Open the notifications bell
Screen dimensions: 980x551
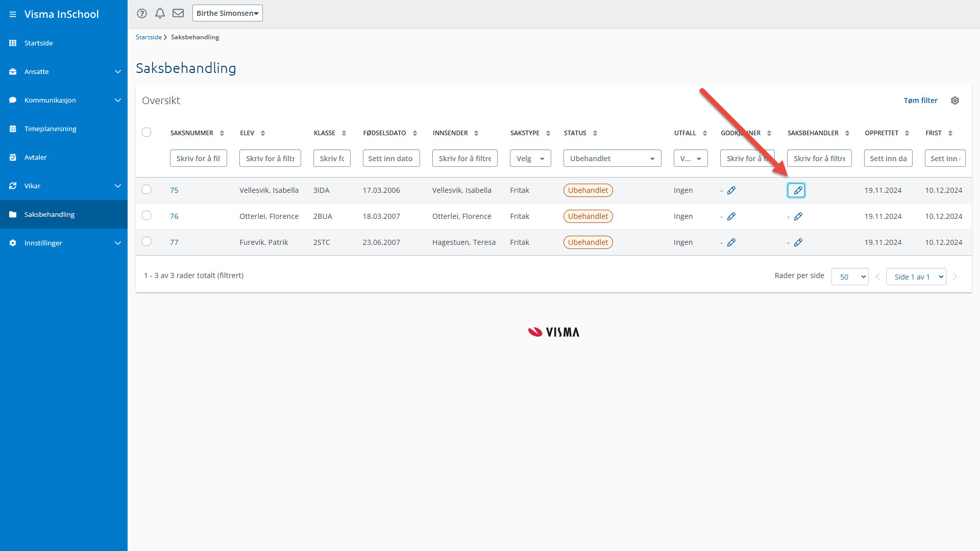point(160,13)
